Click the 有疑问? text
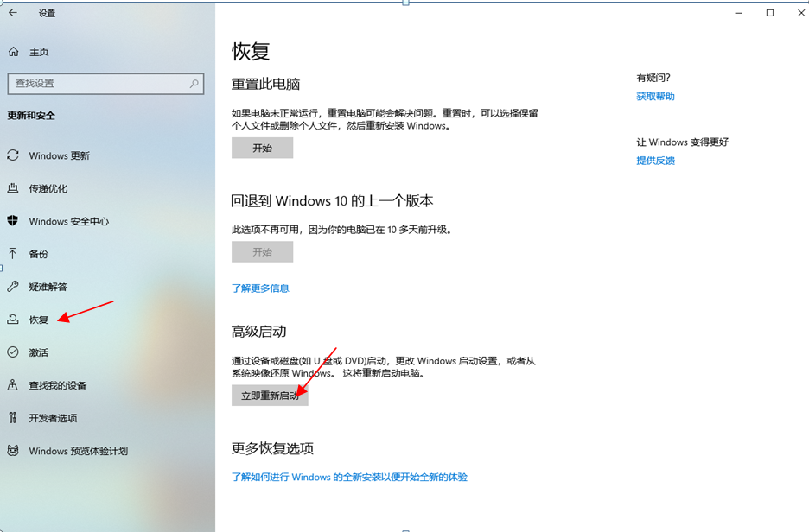 [653, 78]
